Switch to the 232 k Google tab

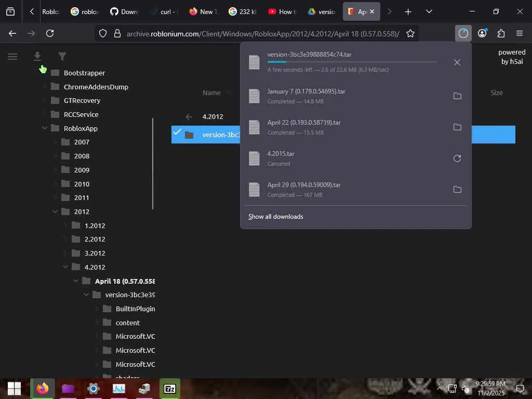tap(242, 12)
